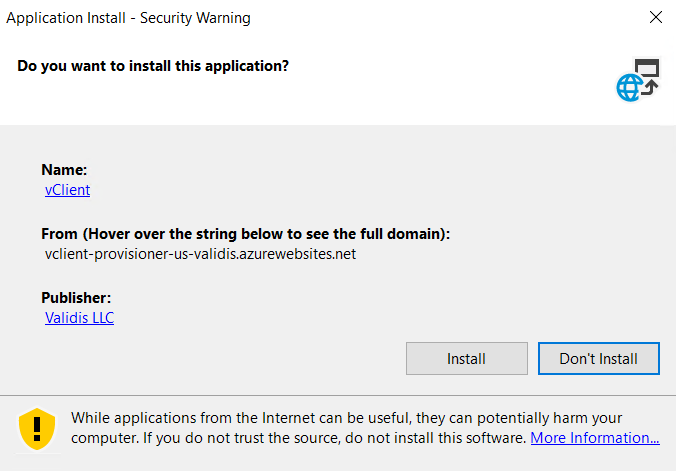This screenshot has width=676, height=471.
Task: Open the Validis LLC publisher link
Action: tap(79, 318)
